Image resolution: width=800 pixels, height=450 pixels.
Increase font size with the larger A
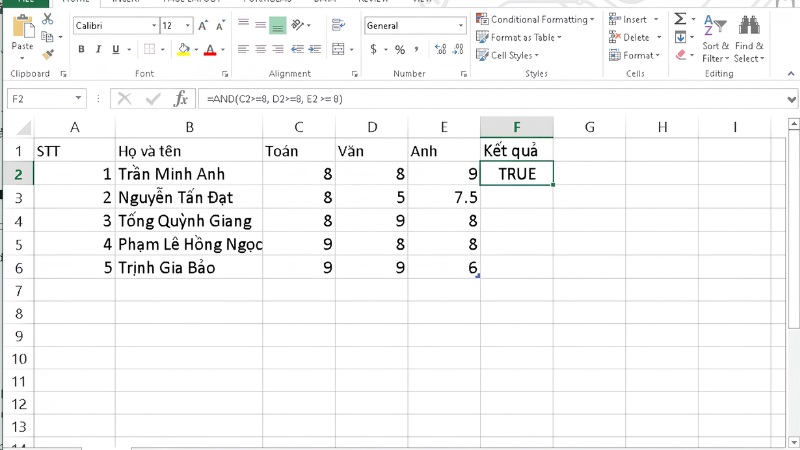(x=203, y=26)
